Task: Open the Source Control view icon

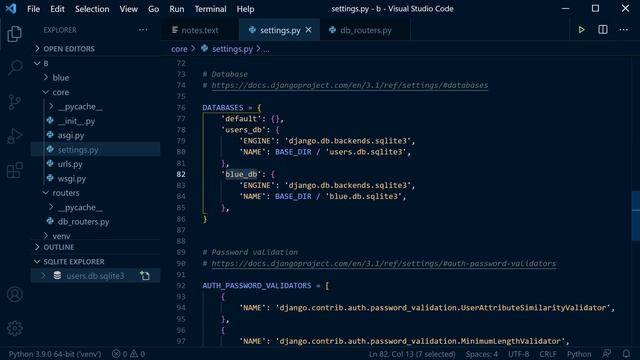Action: 15,102
